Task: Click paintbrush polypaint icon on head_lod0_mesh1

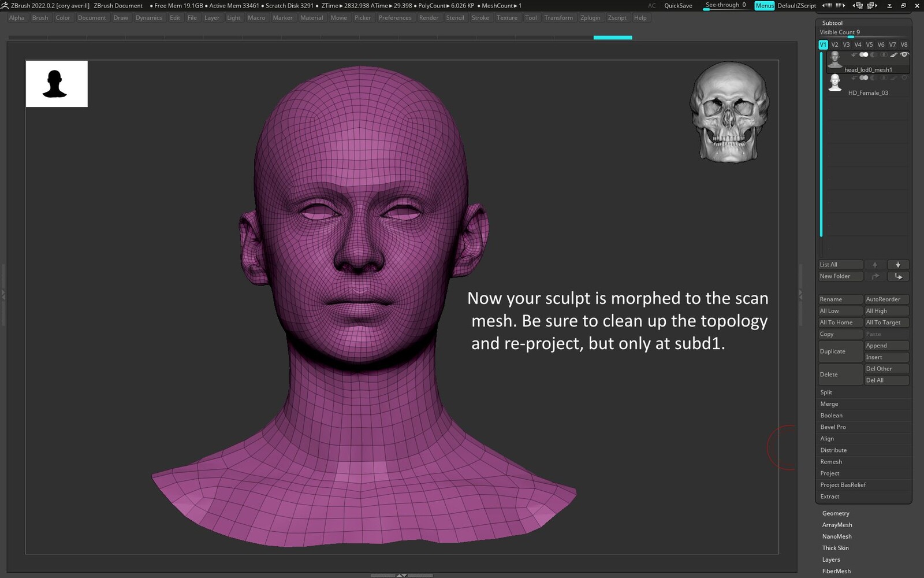Action: click(x=894, y=55)
